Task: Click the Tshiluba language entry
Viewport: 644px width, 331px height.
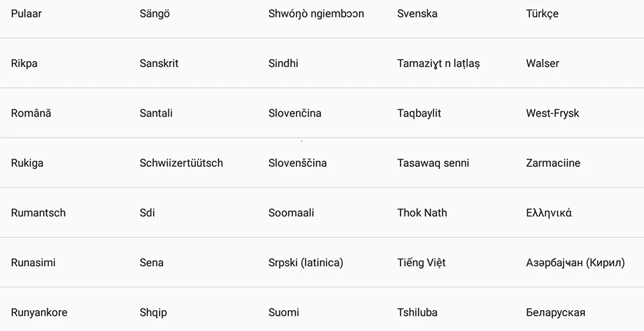Action: tap(417, 312)
